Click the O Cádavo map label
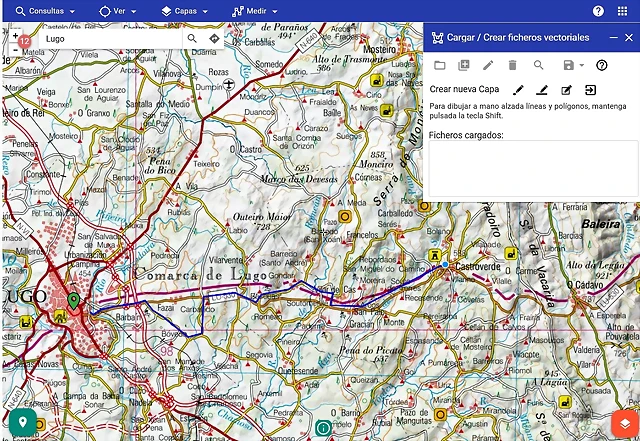The width and height of the screenshot is (640, 441). [584, 285]
